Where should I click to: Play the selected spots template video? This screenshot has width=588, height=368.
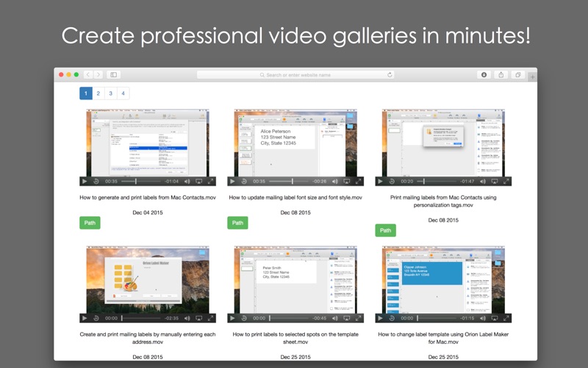pos(232,318)
